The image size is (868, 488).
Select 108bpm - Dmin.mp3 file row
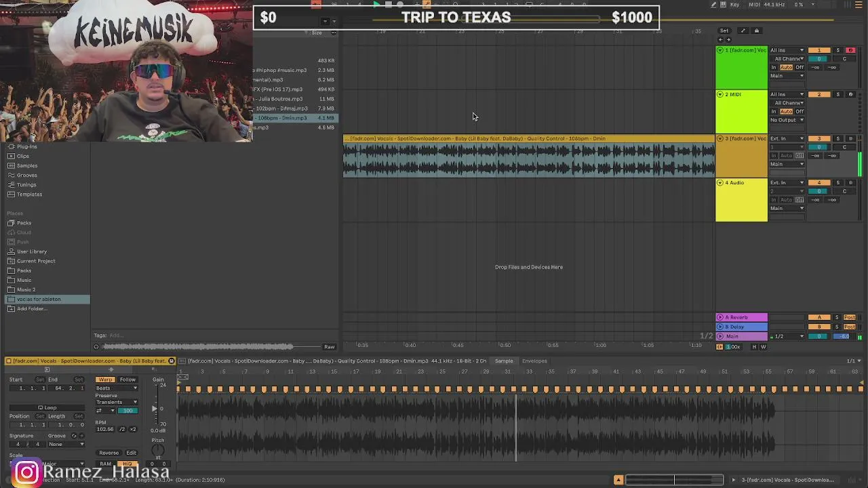click(295, 118)
